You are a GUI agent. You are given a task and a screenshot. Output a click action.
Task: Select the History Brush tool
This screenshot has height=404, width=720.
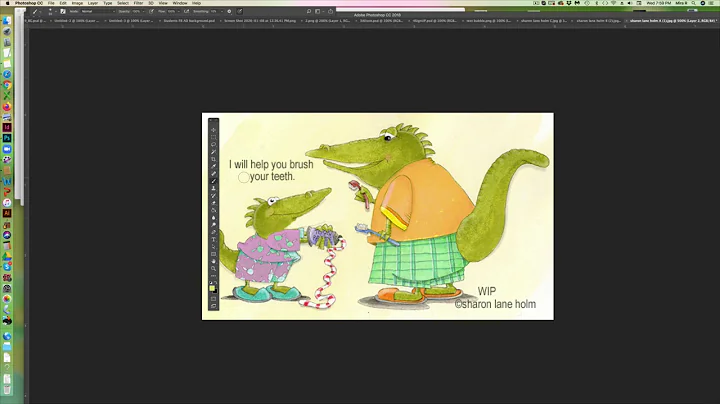point(214,196)
